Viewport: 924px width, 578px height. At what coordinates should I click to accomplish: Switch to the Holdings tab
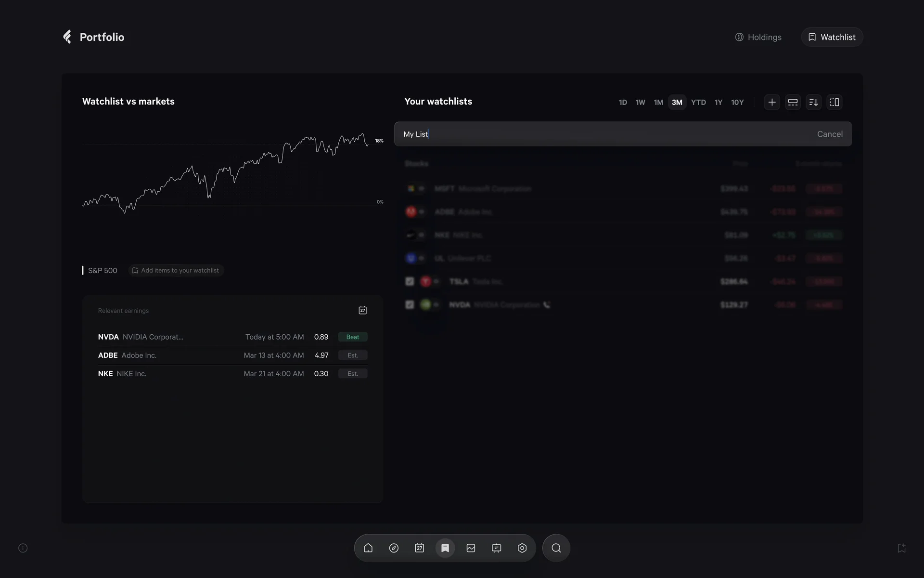[x=758, y=37]
